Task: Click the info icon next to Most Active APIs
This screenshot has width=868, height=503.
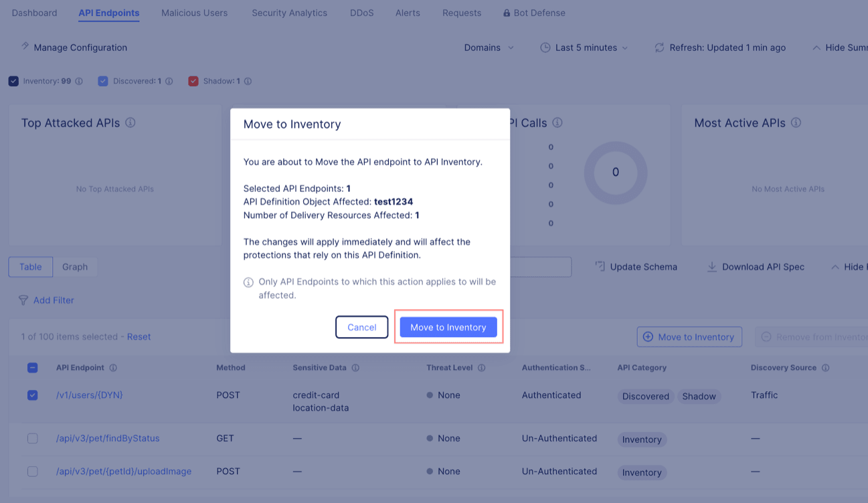Action: tap(796, 123)
